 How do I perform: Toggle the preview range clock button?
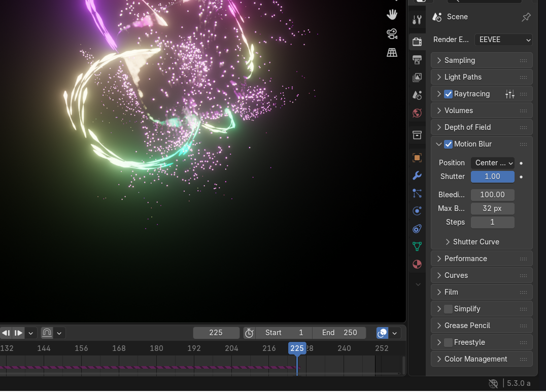(x=249, y=333)
